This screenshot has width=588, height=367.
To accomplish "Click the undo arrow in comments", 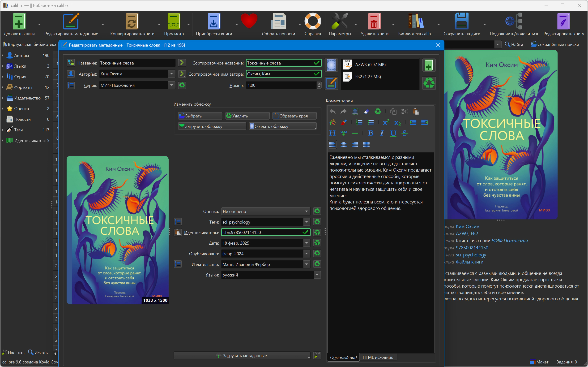I will click(332, 112).
